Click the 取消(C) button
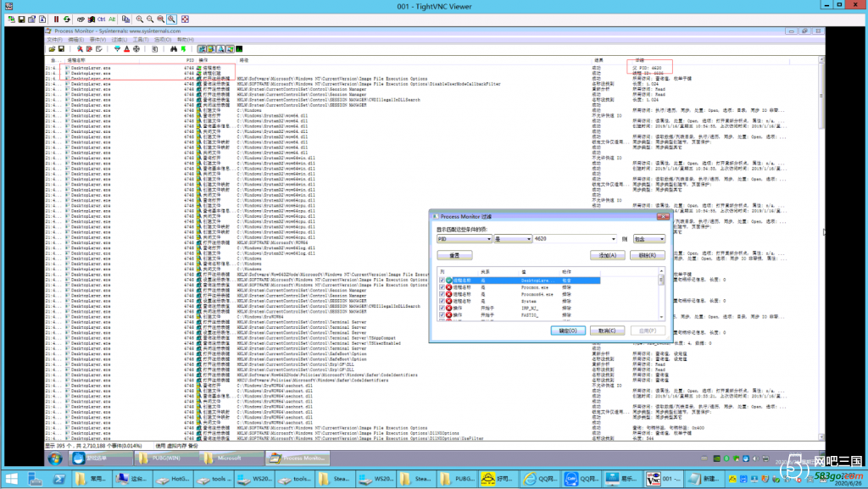The width and height of the screenshot is (868, 489). tap(607, 331)
